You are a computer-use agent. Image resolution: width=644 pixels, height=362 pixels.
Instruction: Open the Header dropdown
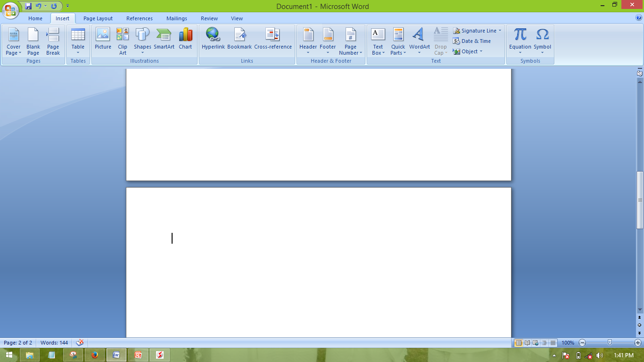point(308,41)
